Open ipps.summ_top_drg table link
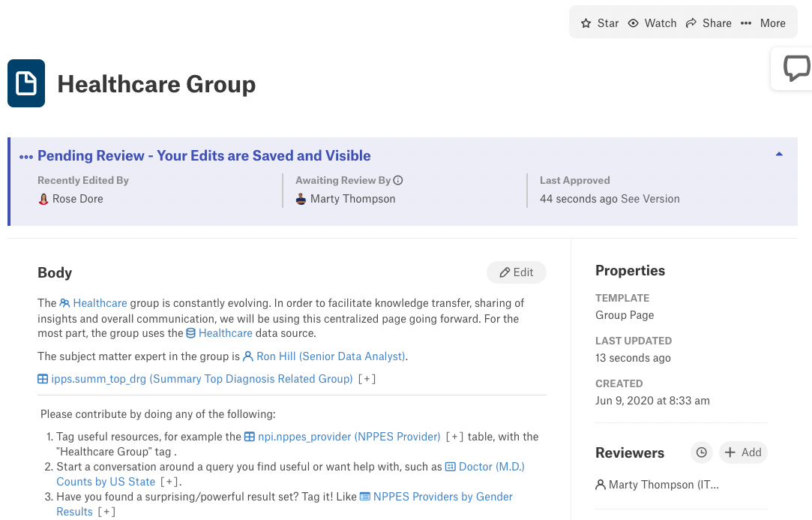Screen dimensions: 812x520 [x=202, y=379]
